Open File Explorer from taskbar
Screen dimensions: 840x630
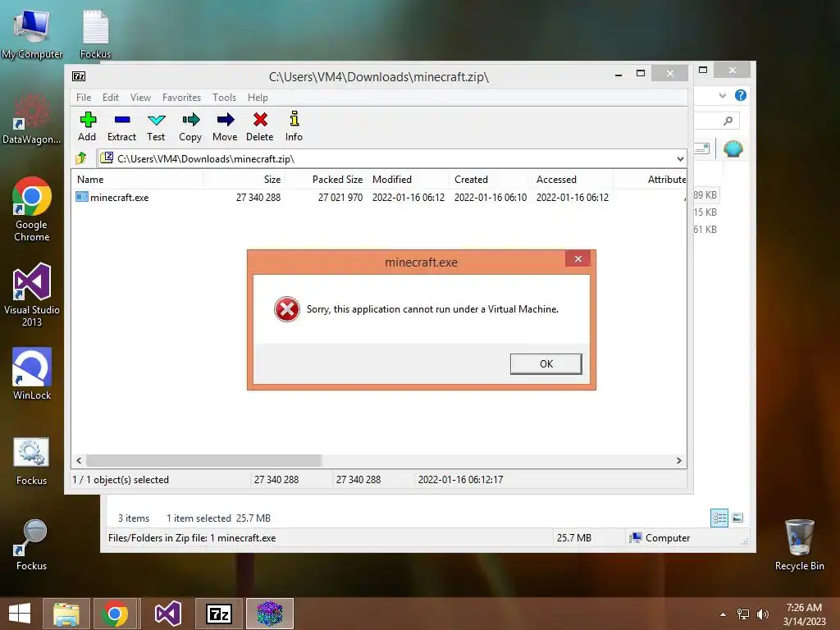(66, 614)
